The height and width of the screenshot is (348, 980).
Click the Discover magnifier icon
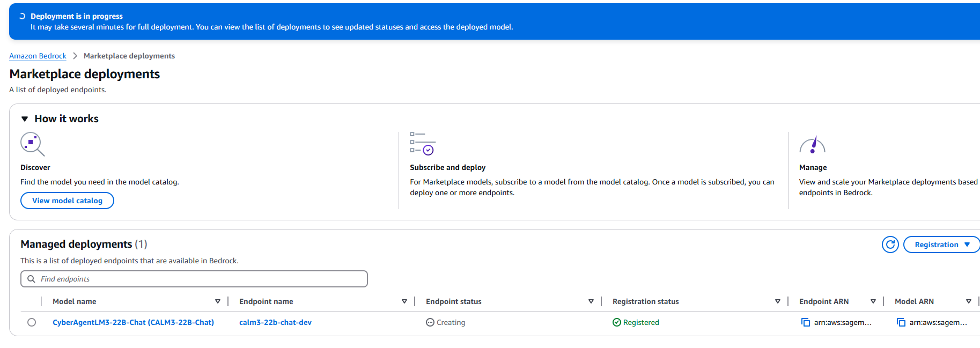[32, 144]
